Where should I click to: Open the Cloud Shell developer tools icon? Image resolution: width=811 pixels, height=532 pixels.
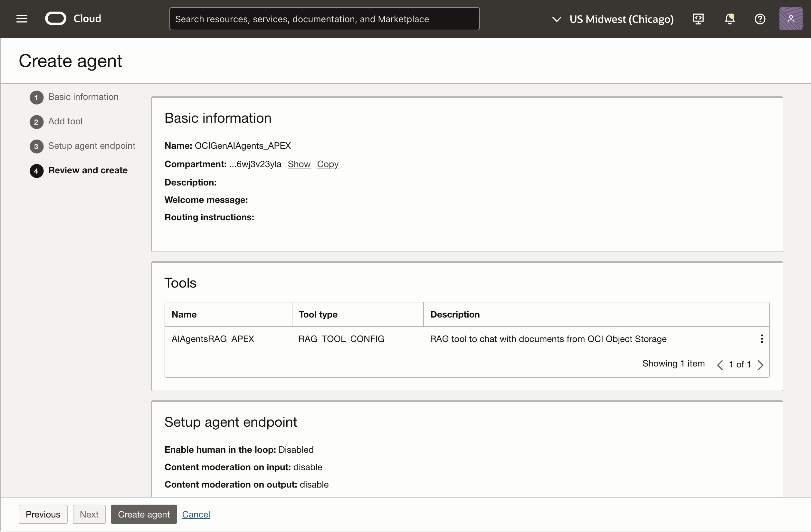(x=698, y=19)
